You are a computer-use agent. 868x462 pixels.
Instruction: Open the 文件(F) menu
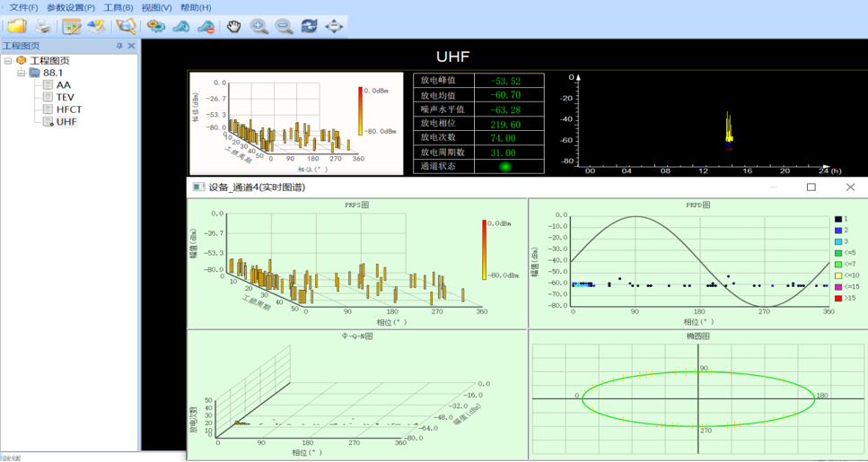(23, 7)
